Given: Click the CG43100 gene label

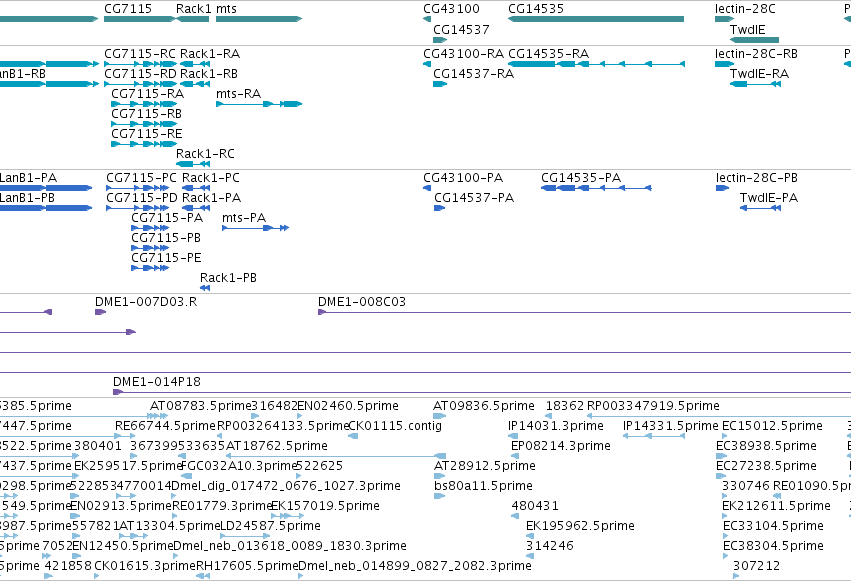Looking at the screenshot, I should [x=452, y=9].
